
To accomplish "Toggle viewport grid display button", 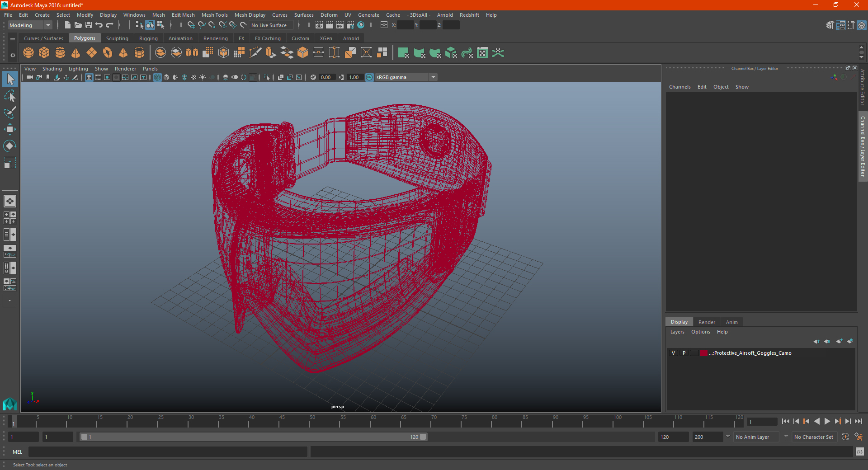I will (89, 77).
